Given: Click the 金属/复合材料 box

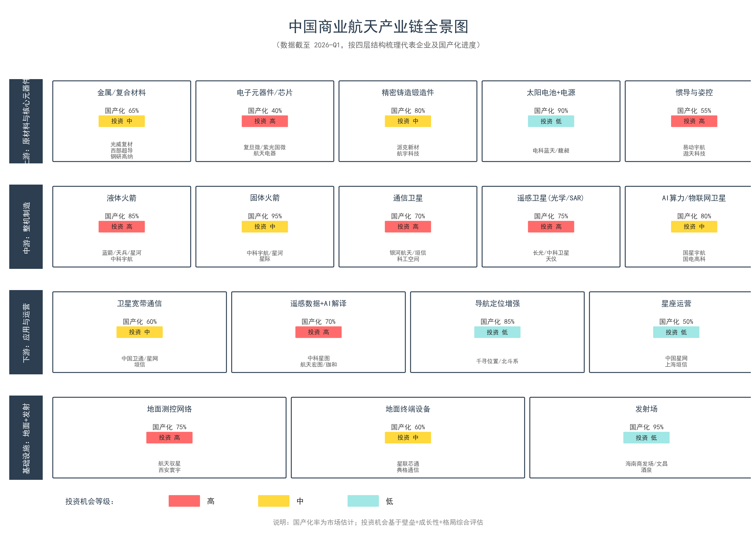Looking at the screenshot, I should 121,122.
